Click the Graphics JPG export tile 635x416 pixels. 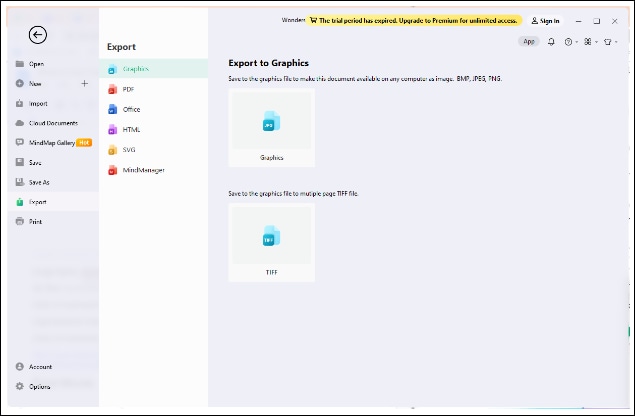pos(271,128)
